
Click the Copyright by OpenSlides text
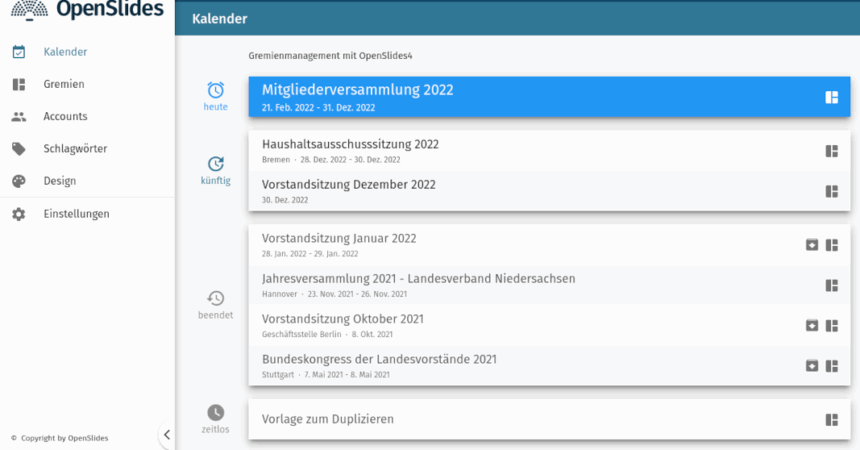60,438
